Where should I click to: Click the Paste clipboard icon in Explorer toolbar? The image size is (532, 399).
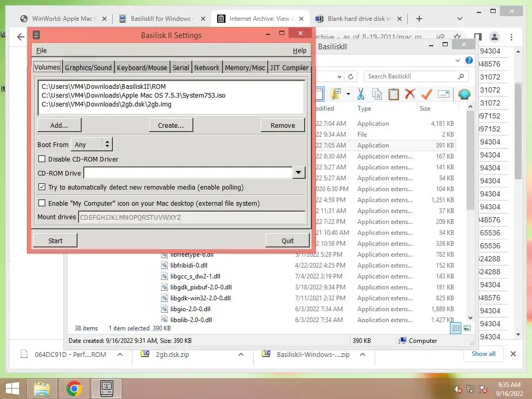point(394,94)
